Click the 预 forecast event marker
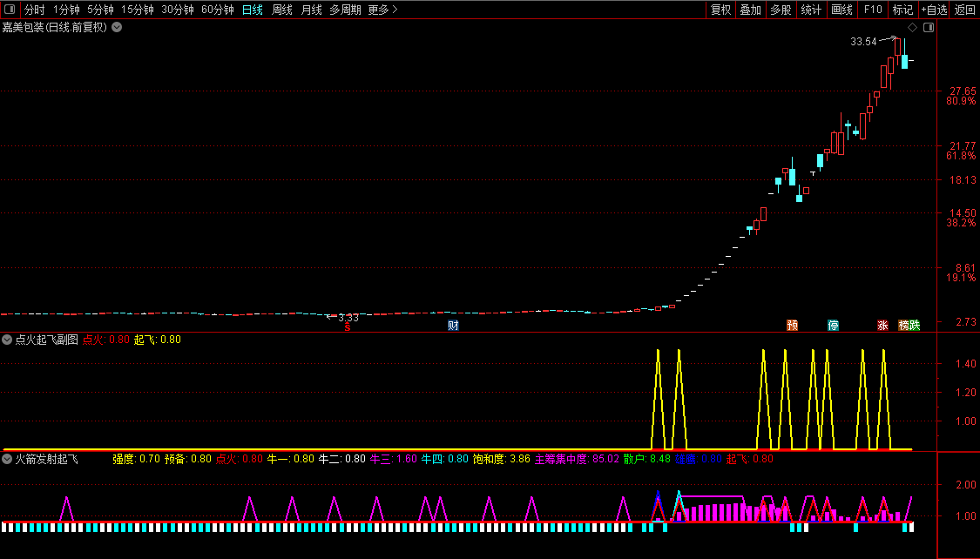This screenshot has width=980, height=559. [x=792, y=326]
